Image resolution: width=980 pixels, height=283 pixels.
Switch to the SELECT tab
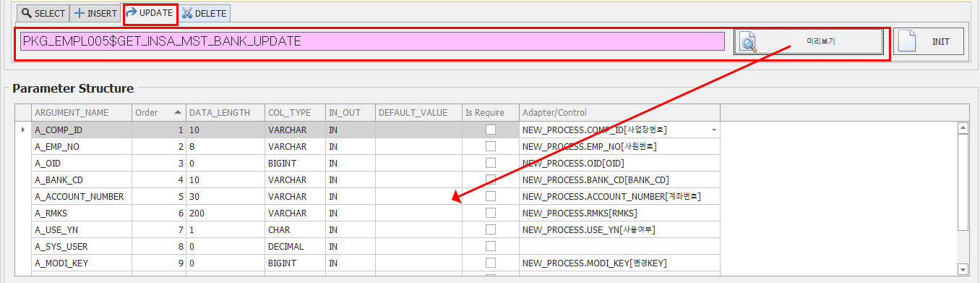coord(43,13)
